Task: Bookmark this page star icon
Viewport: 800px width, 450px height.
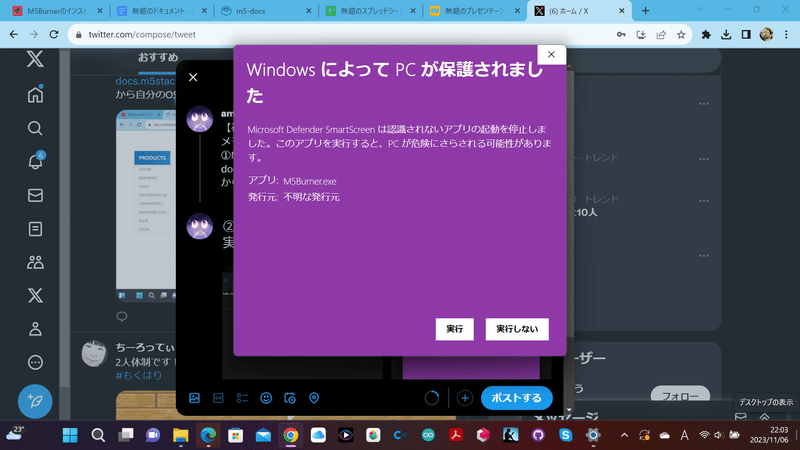Action: [x=681, y=35]
